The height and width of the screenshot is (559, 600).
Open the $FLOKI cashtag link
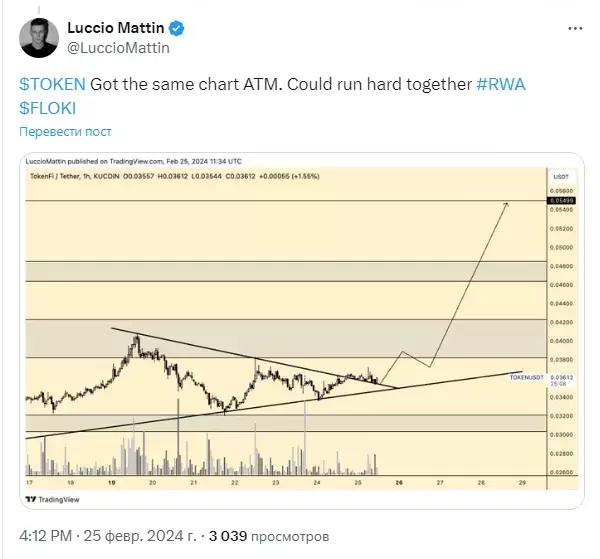tap(47, 108)
